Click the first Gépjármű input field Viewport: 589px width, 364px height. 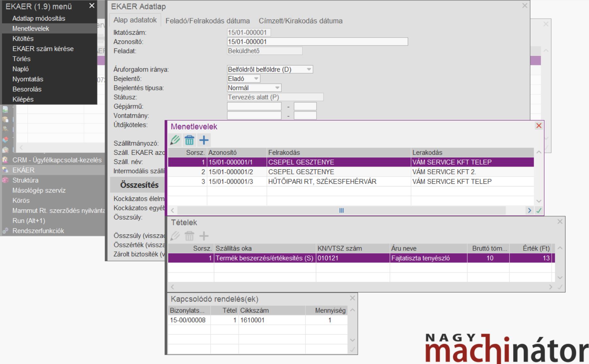click(x=254, y=106)
